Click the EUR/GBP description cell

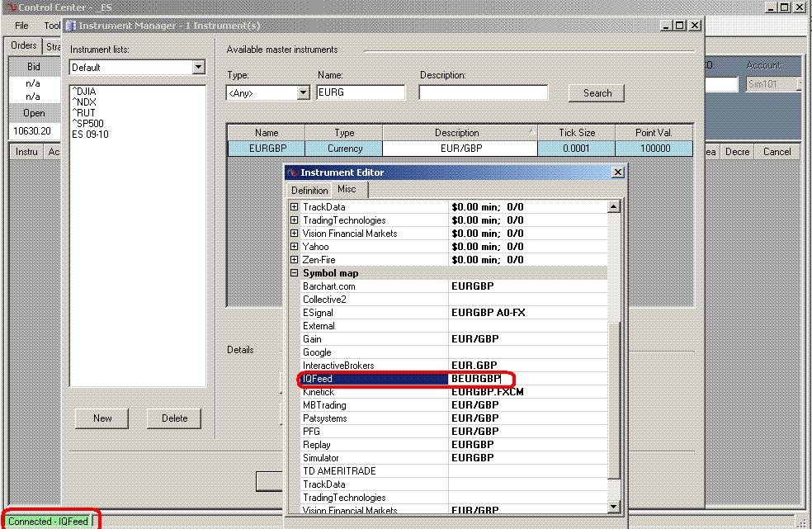pyautogui.click(x=460, y=149)
